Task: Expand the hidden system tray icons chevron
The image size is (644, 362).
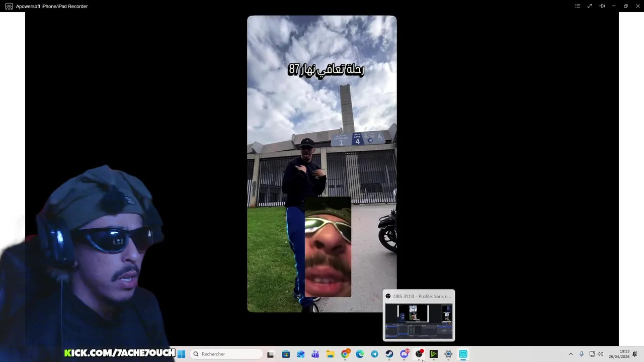Action: click(x=571, y=354)
